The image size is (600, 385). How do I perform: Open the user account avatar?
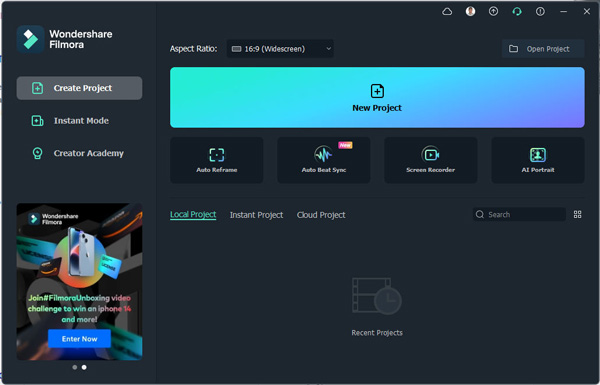point(470,11)
